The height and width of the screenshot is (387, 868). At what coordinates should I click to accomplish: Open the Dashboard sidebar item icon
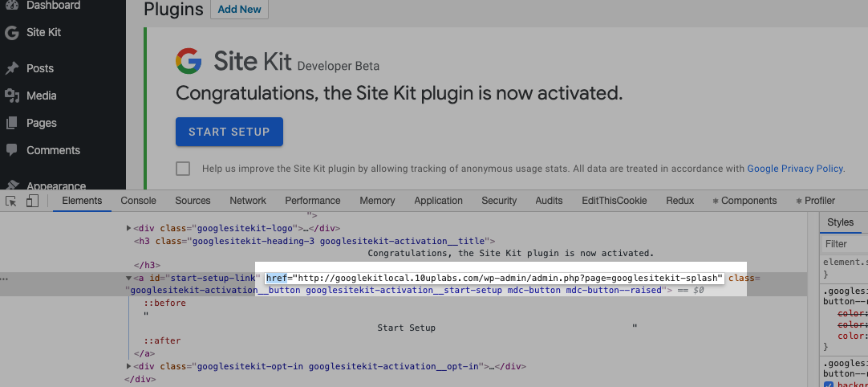11,6
